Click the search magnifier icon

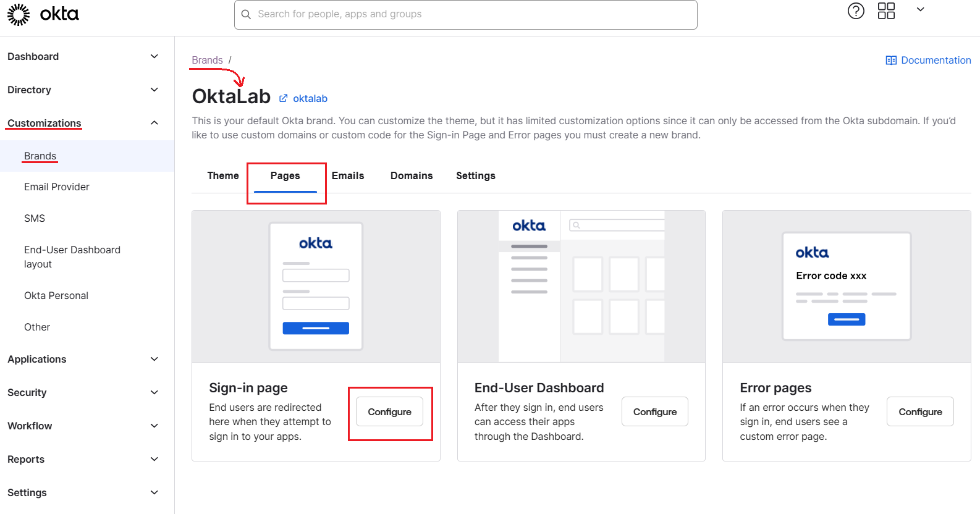(x=246, y=14)
